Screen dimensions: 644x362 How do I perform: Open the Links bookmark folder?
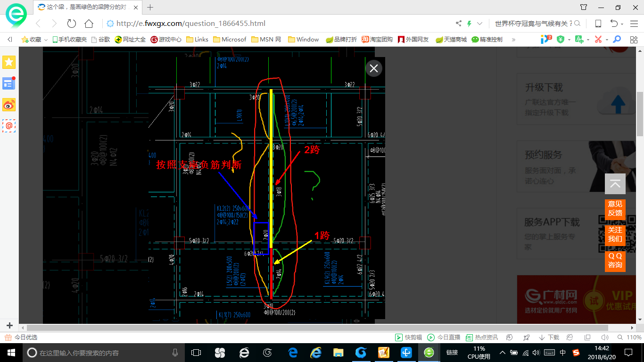coord(197,40)
